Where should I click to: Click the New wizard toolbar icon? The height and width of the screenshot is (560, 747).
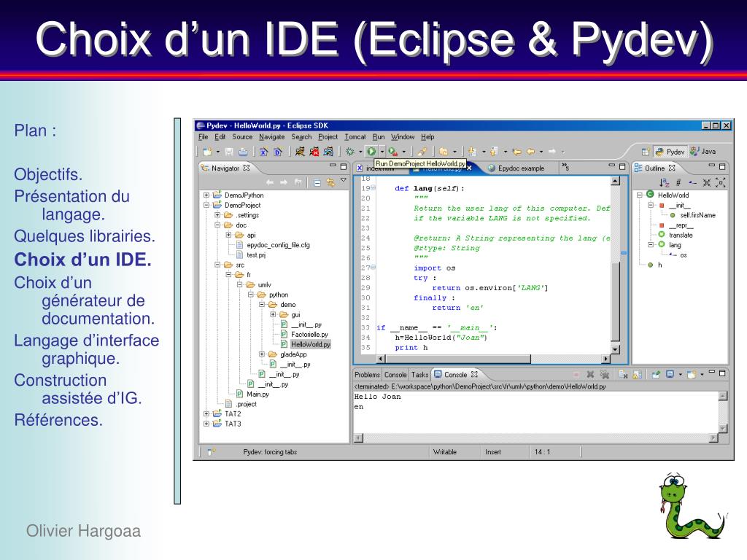coord(207,152)
